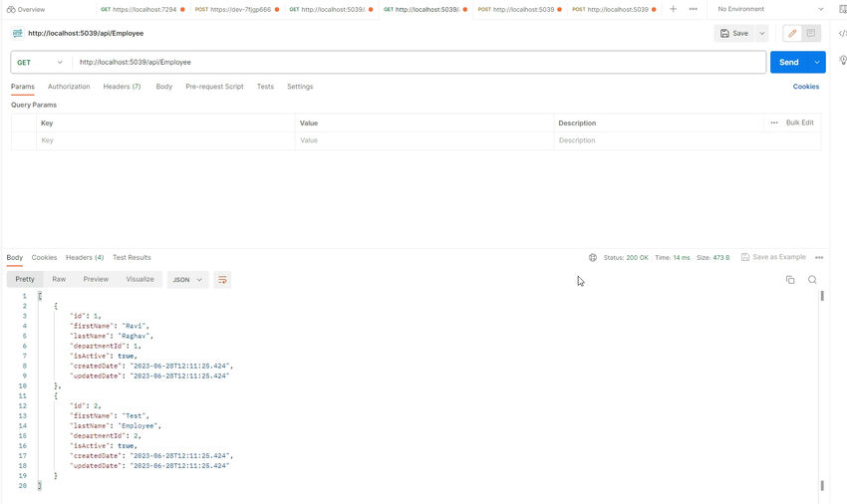
Task: Open the HTTP method GET dropdown
Action: click(x=40, y=63)
